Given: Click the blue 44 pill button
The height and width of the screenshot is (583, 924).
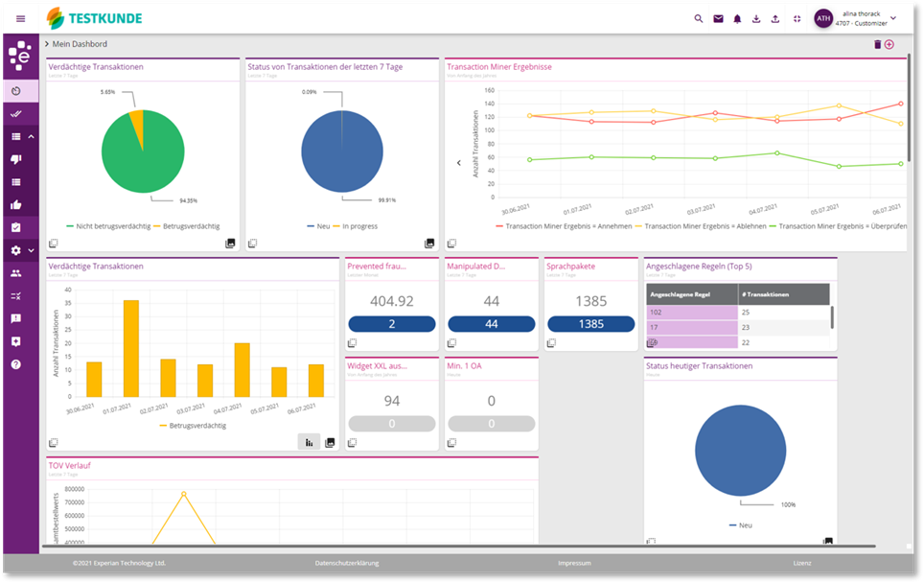Looking at the screenshot, I should (492, 324).
